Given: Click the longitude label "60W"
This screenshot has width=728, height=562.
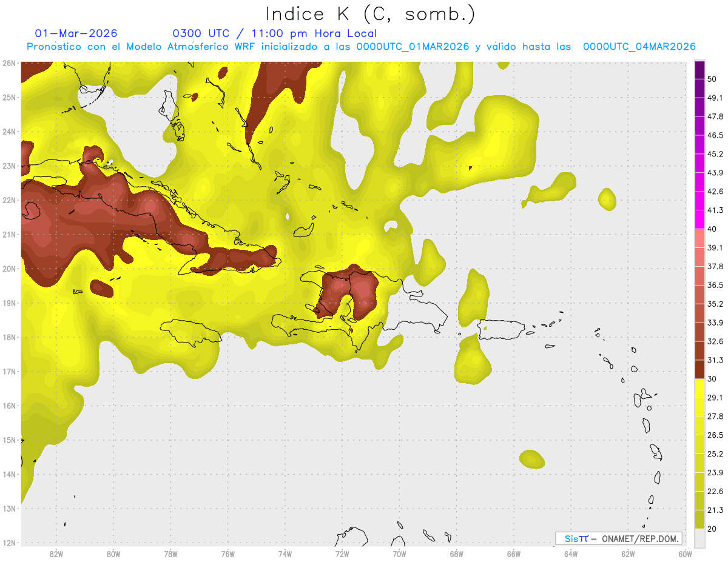Looking at the screenshot, I should pos(686,554).
